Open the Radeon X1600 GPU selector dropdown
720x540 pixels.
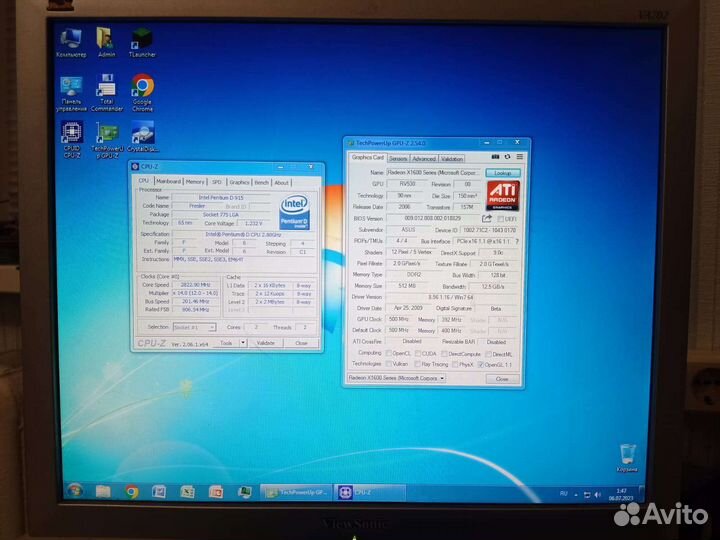click(x=396, y=378)
